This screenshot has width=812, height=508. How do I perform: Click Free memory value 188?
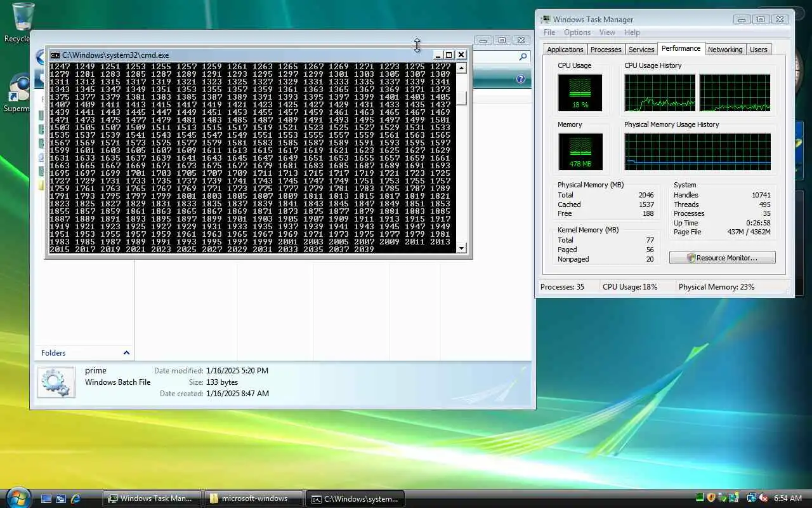pos(648,214)
